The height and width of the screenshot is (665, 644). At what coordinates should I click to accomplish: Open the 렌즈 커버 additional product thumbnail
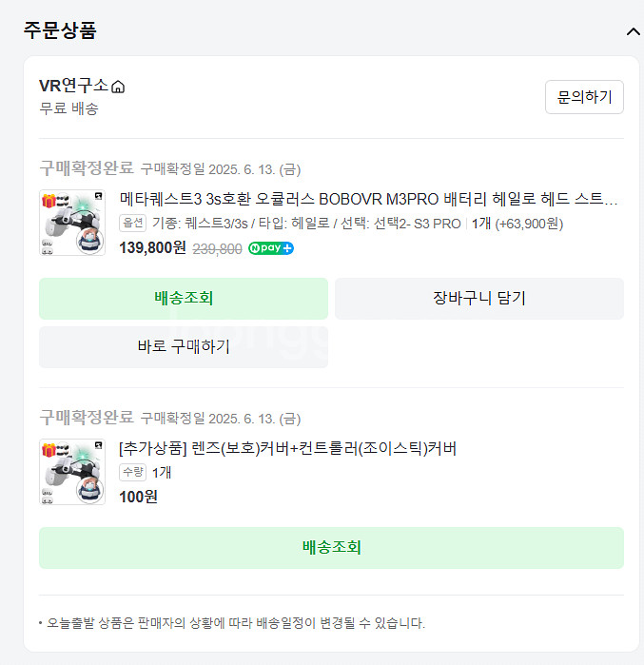point(72,472)
